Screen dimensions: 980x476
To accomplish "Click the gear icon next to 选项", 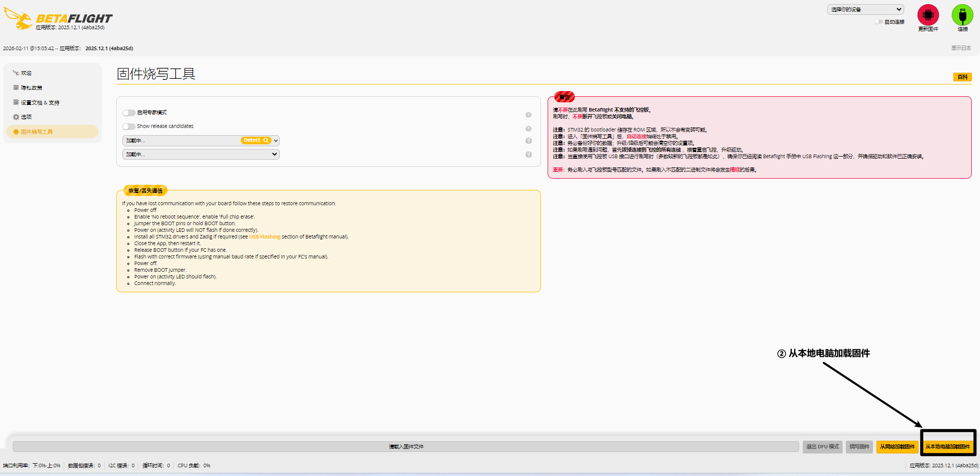I will click(x=16, y=117).
